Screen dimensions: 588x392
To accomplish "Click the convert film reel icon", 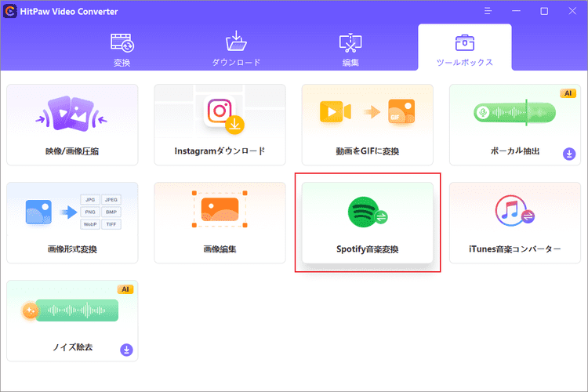I will click(x=122, y=43).
